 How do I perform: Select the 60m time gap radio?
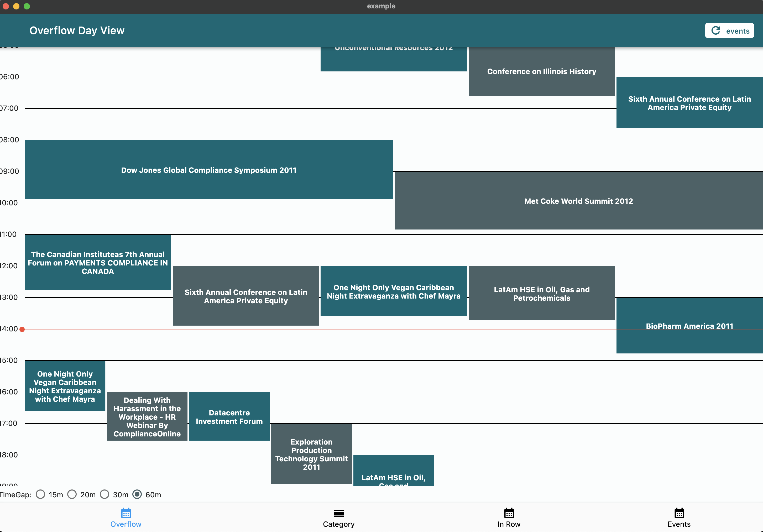pos(137,494)
